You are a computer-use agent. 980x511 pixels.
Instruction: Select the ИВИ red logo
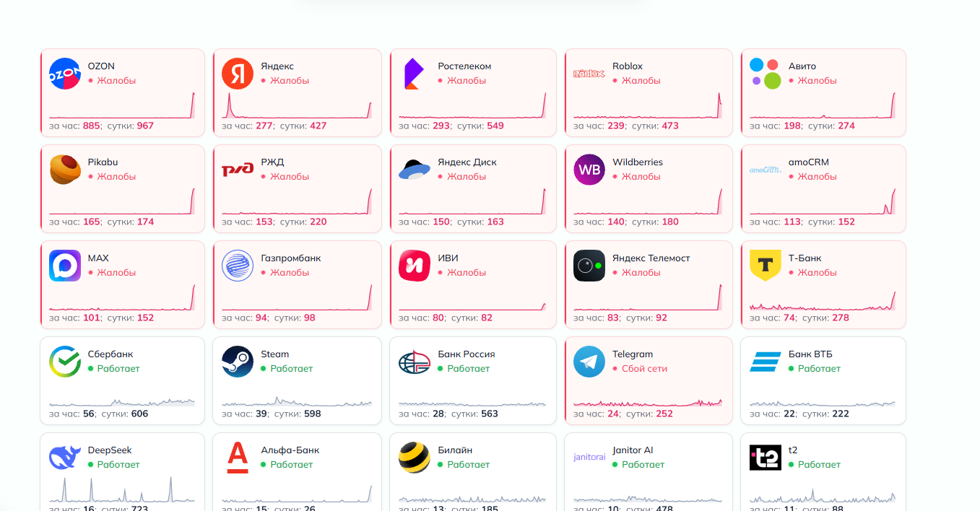point(415,266)
